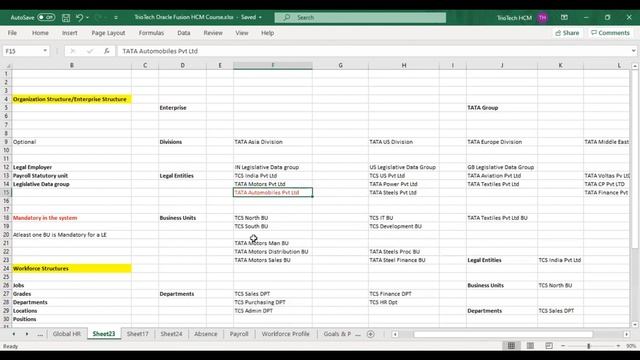The width and height of the screenshot is (640, 360).
Task: Select cell 'Organization Structure/Enterprise Structure'
Action: tap(72, 99)
